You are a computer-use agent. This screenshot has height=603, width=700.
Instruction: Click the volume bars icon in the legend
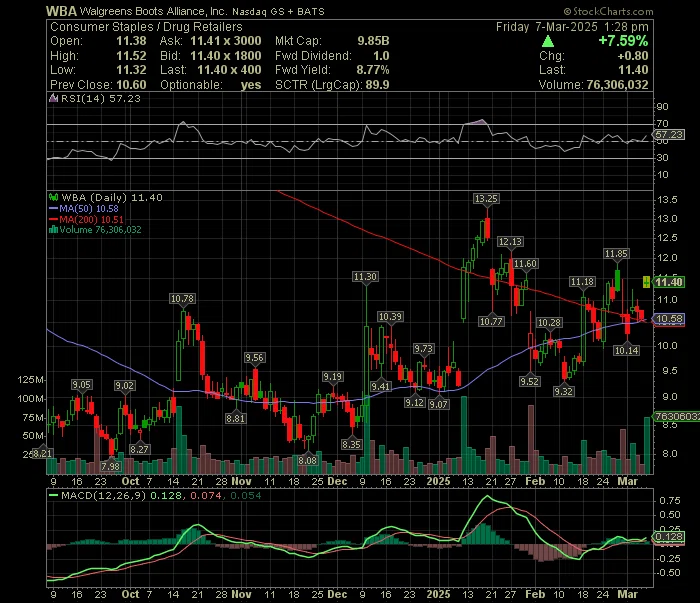[53, 230]
